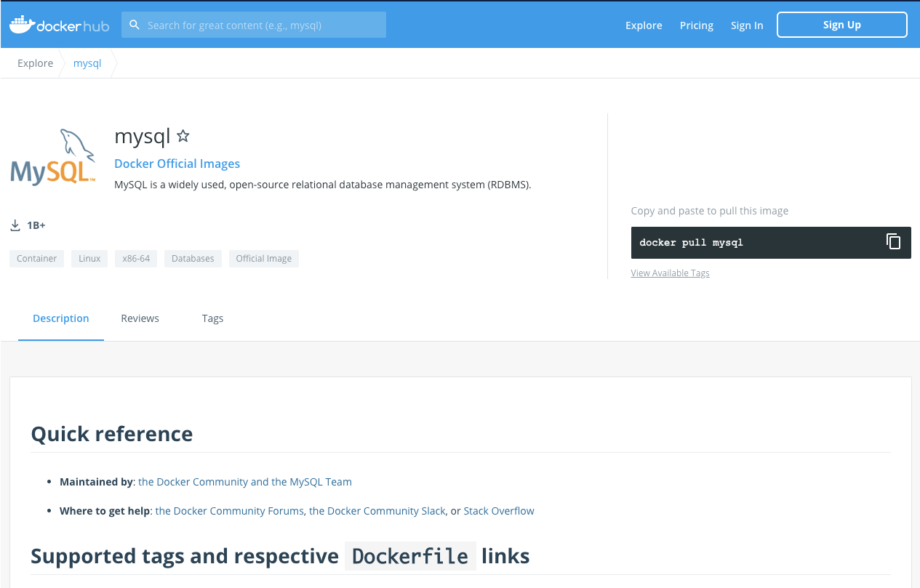The height and width of the screenshot is (588, 920).
Task: Select the Linux tag chip
Action: coord(89,259)
